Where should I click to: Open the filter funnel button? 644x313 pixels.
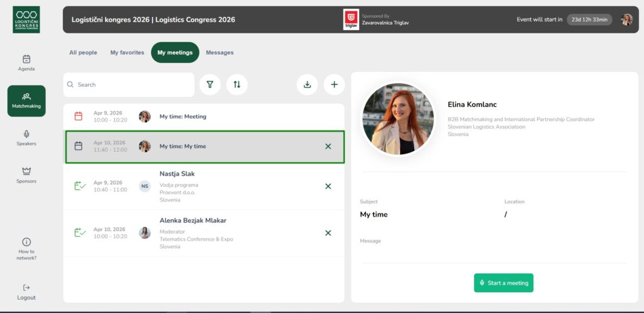(210, 84)
